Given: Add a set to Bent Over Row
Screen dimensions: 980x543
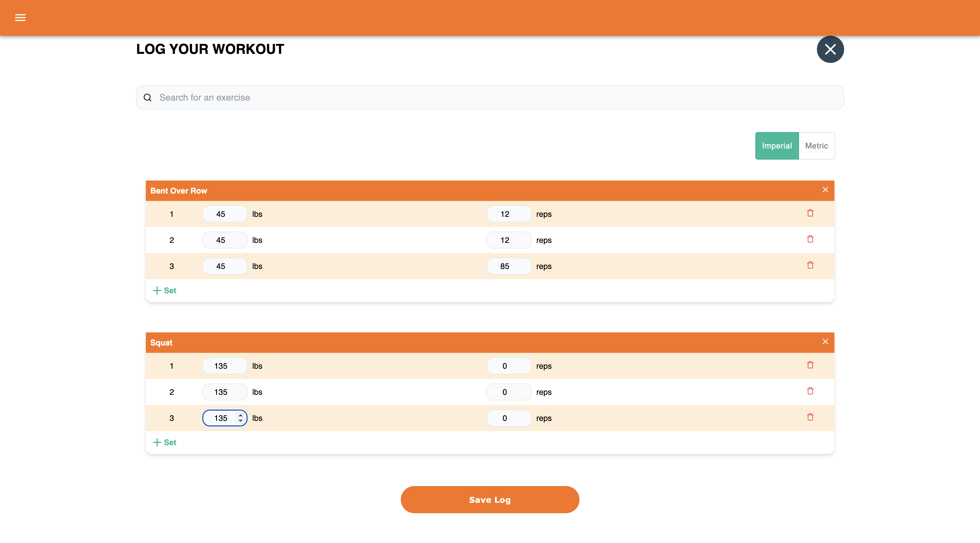Looking at the screenshot, I should (x=164, y=291).
